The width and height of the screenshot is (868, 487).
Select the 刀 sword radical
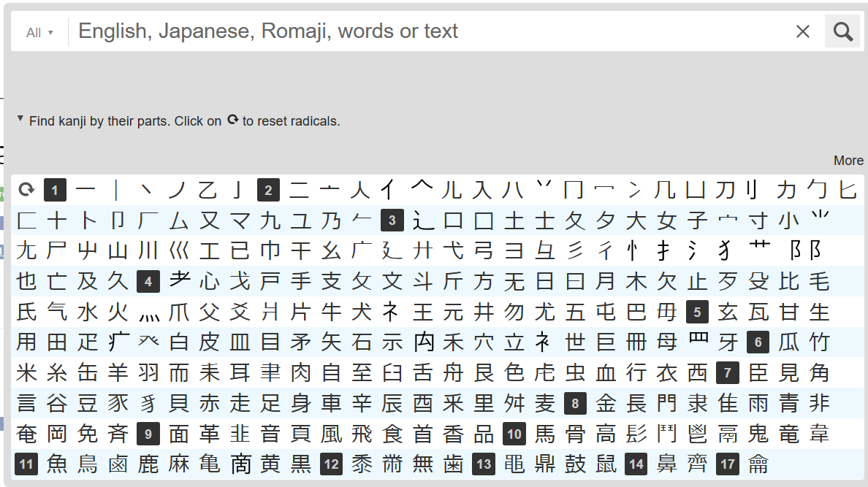725,191
